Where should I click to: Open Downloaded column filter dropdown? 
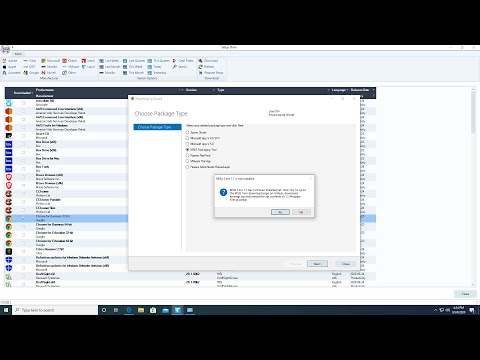32,93
